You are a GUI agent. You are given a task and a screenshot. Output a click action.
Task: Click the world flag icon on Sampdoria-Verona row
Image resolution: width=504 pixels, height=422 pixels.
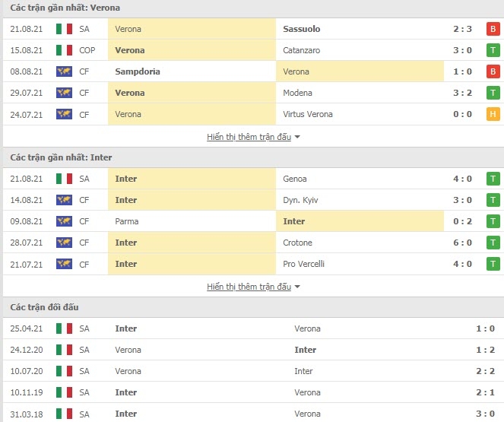[x=64, y=71]
